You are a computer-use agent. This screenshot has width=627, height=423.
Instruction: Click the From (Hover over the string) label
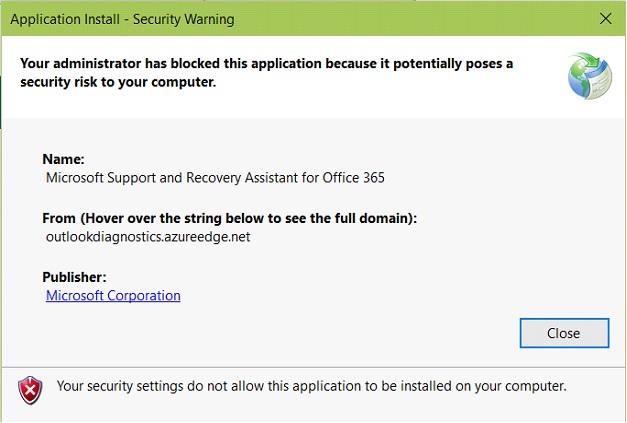coord(229,218)
